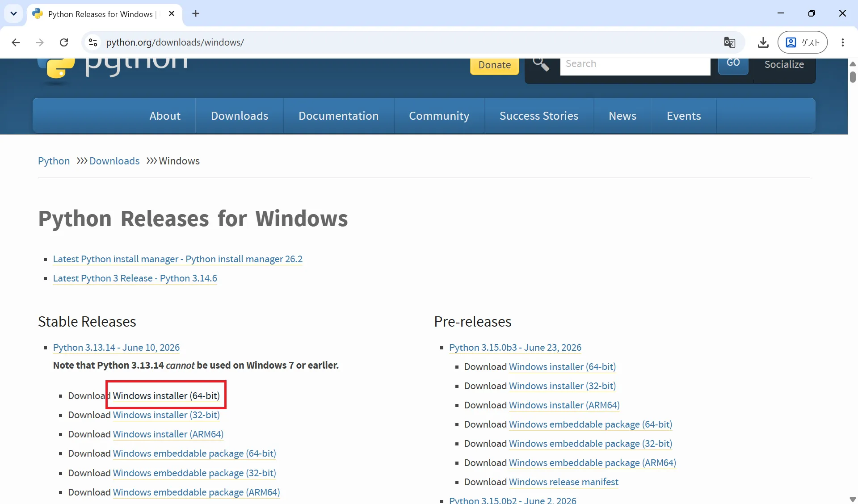Open the Downloads navigation menu
The width and height of the screenshot is (858, 504).
[240, 116]
